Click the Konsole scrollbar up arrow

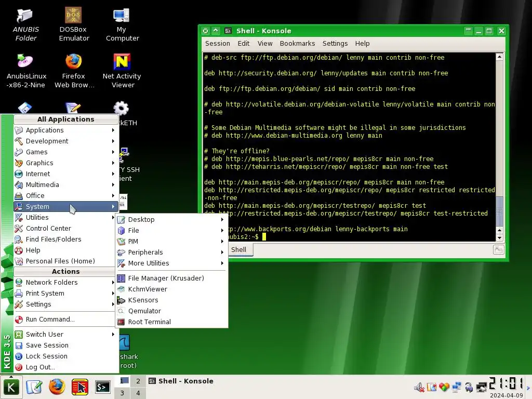click(x=499, y=57)
